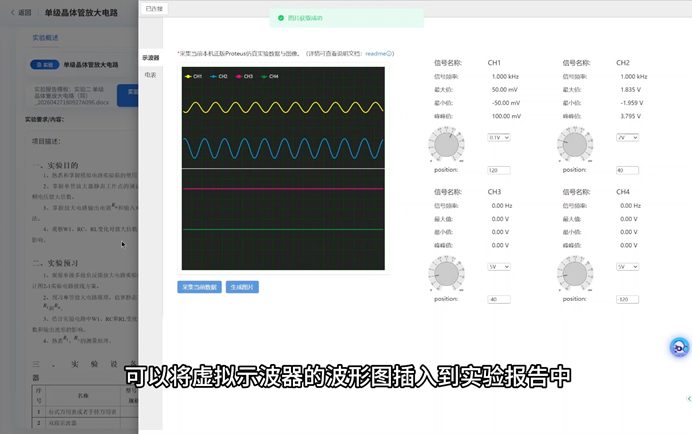Toggle CH2 blue legend marker

[x=214, y=76]
